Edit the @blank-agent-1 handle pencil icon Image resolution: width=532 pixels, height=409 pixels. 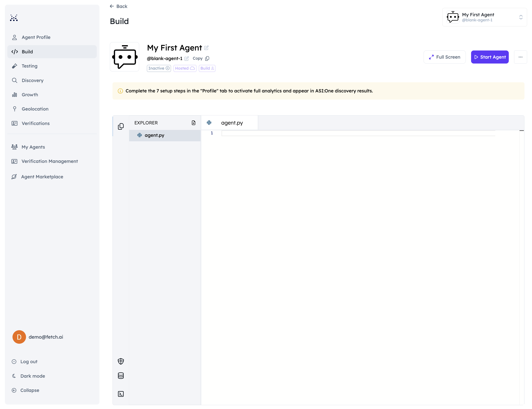click(x=187, y=58)
